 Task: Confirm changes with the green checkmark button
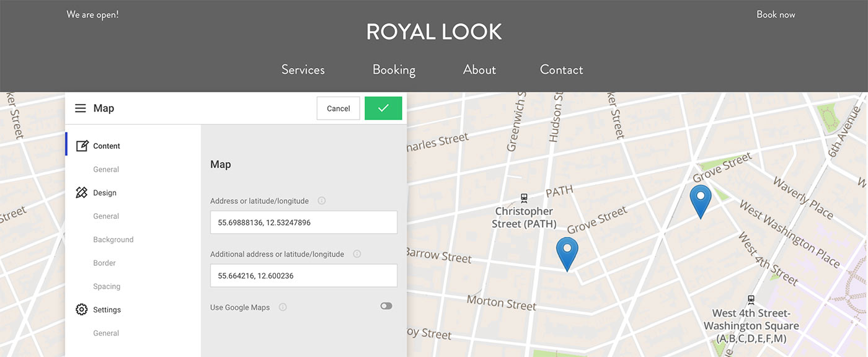[x=383, y=108]
